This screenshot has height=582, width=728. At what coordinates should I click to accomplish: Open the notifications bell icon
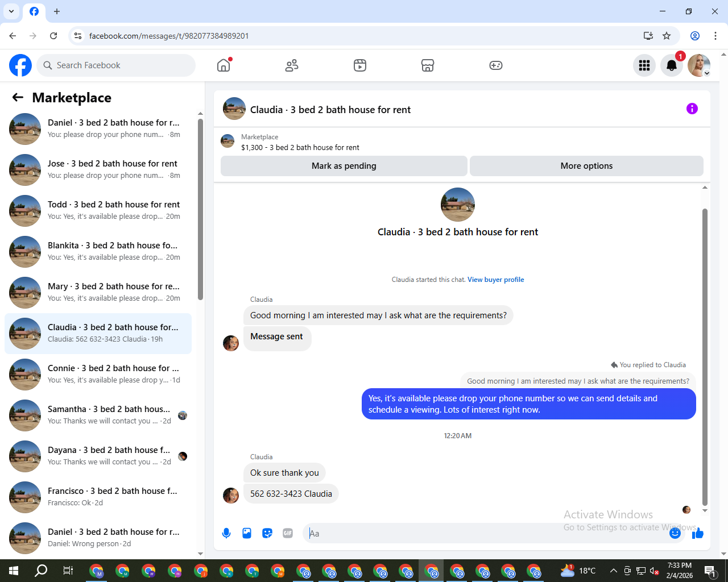point(672,65)
